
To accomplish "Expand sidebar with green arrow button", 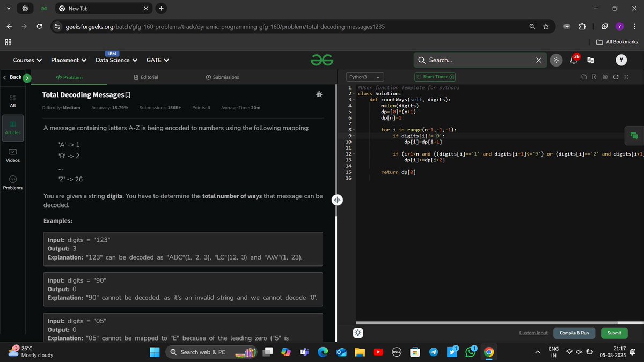I will coord(27,78).
